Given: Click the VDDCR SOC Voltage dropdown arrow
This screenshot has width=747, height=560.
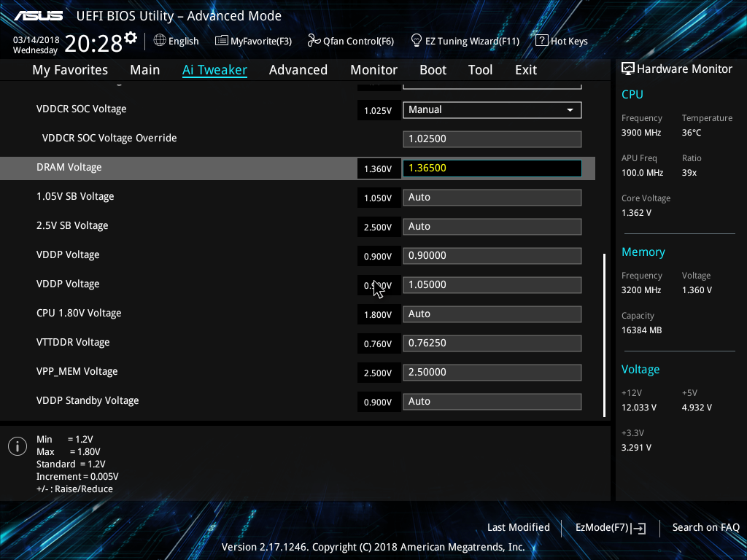Looking at the screenshot, I should point(570,110).
